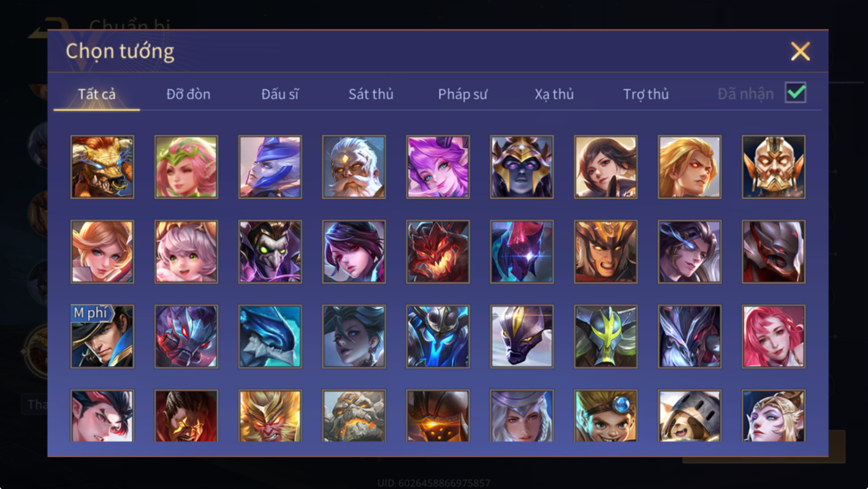868x489 pixels.
Task: Open the Sát thủ tab
Action: 371,94
